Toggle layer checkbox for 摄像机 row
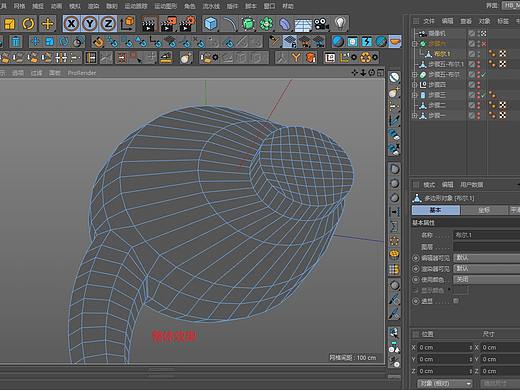The height and width of the screenshot is (390, 520). [472, 33]
